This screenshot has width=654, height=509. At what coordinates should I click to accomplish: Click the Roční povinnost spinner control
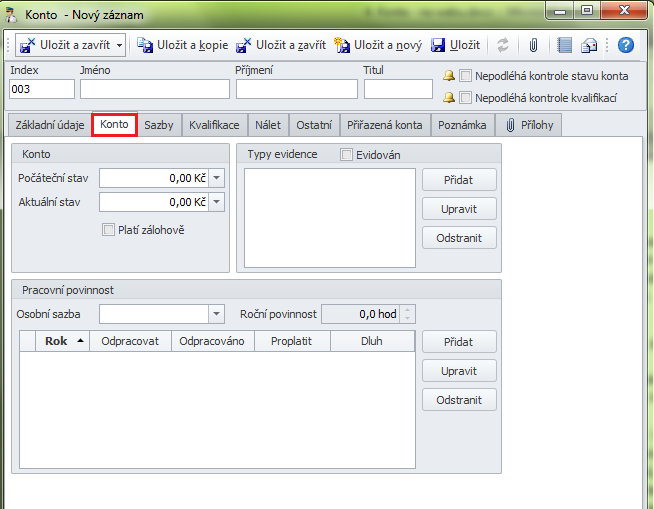[407, 314]
